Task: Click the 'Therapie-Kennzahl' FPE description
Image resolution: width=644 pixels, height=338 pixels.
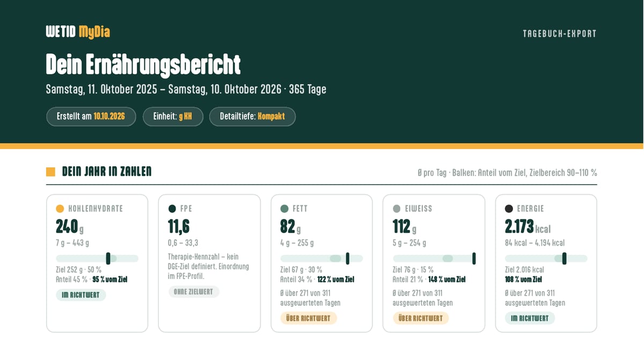Action: click(209, 267)
